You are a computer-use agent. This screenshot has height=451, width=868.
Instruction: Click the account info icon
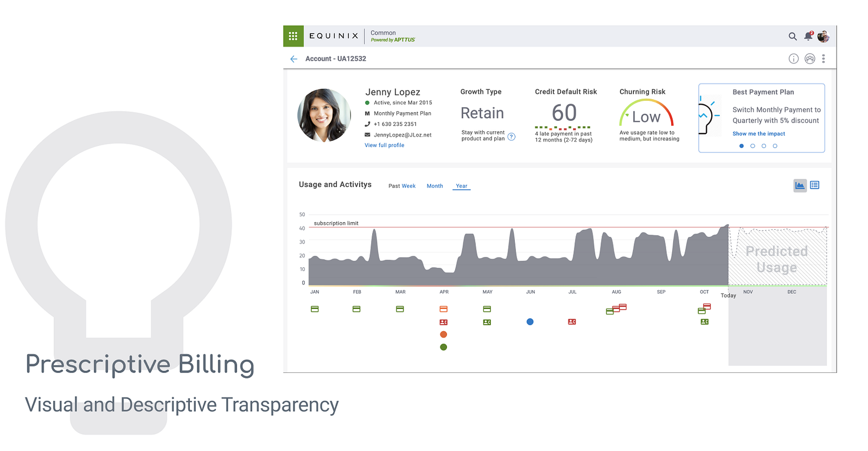(794, 59)
